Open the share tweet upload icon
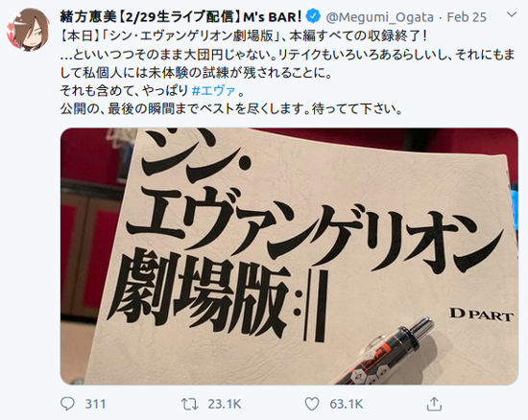This screenshot has height=420, width=528. click(434, 404)
